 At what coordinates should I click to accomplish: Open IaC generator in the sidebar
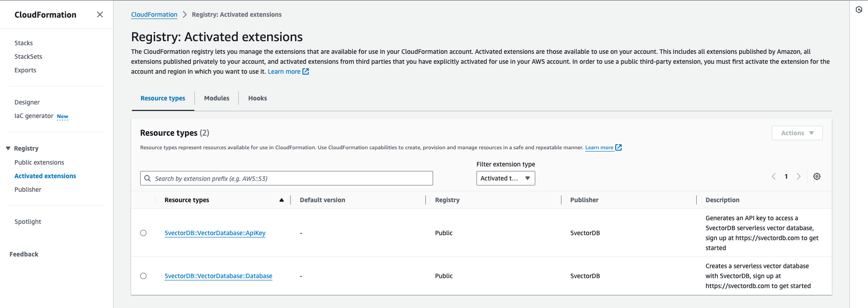(34, 116)
